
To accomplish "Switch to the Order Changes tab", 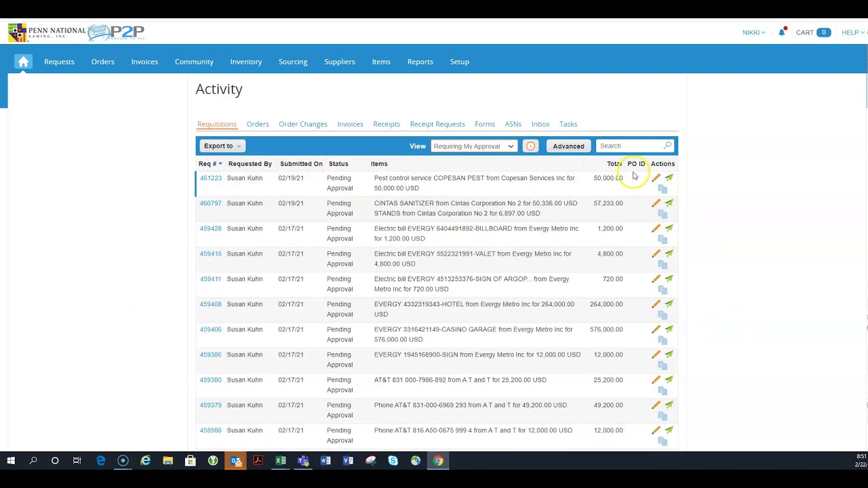I will click(303, 124).
